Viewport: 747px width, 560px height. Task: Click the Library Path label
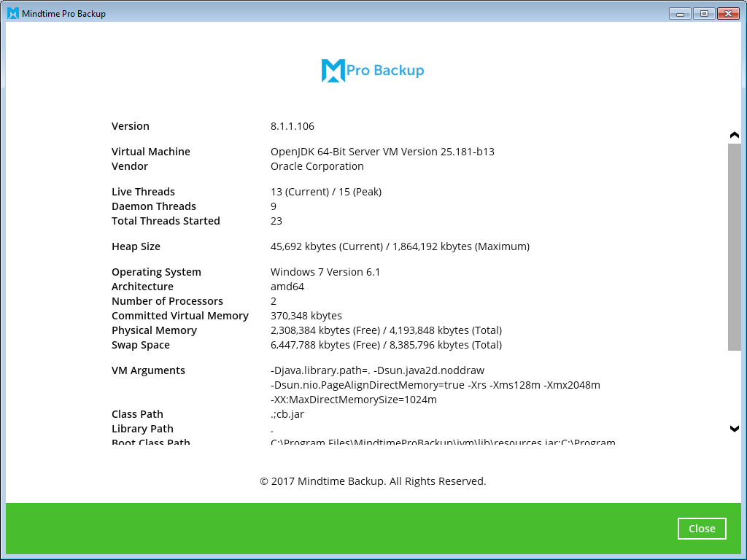click(x=142, y=429)
